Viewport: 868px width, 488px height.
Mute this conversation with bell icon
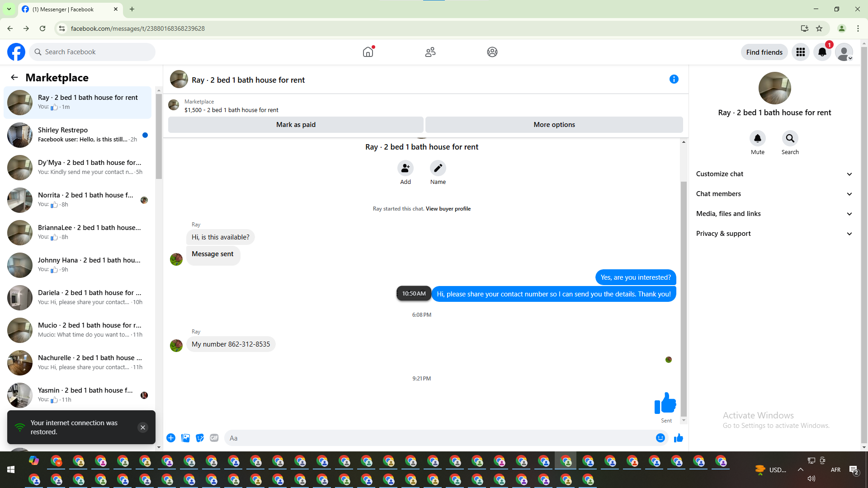tap(758, 138)
